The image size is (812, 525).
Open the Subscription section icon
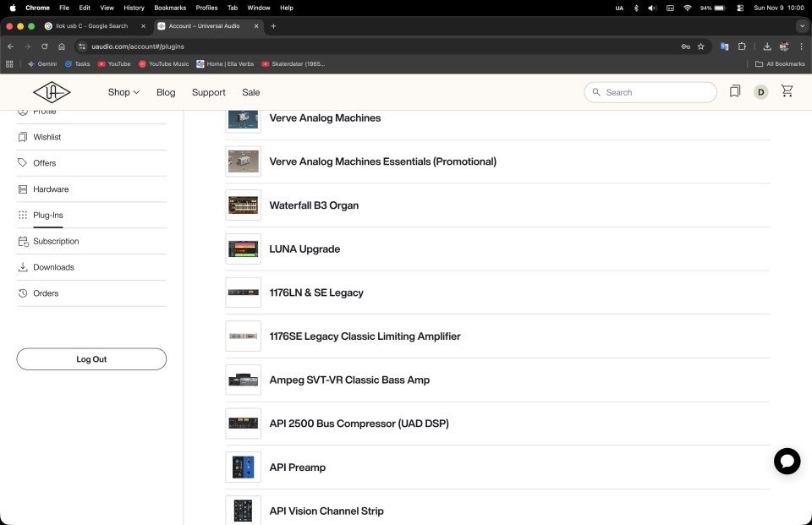coord(23,241)
